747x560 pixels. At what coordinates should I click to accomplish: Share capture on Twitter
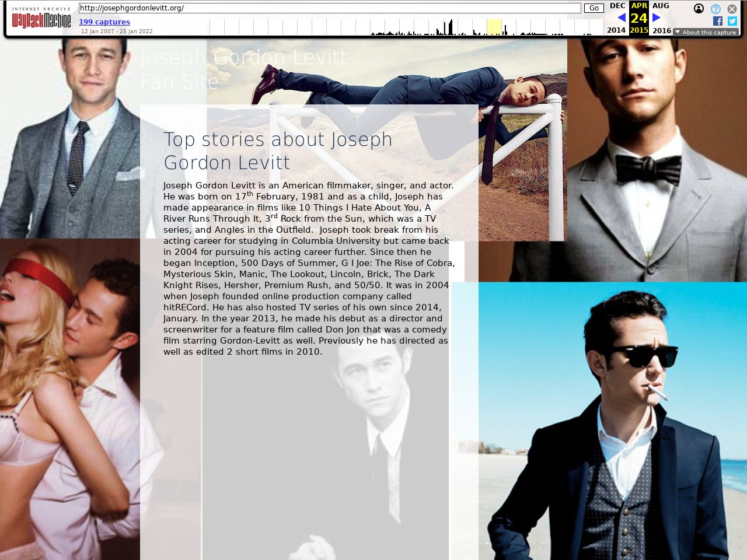pos(732,21)
